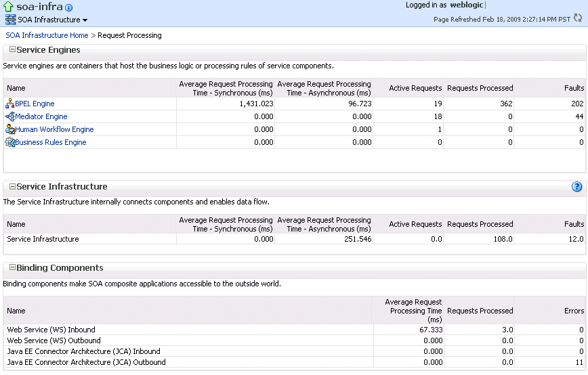The height and width of the screenshot is (375, 588).
Task: Go to SOA Infrastructure Home breadcrumb
Action: click(x=47, y=35)
